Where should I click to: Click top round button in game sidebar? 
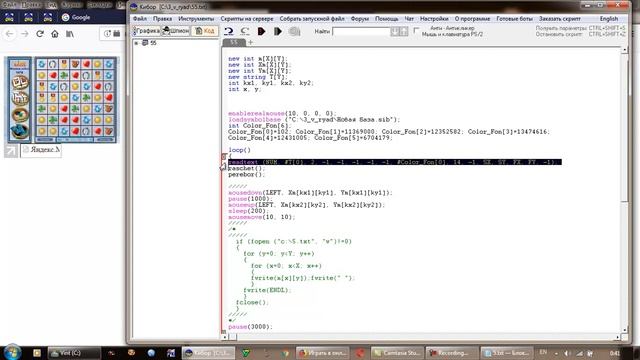point(19,82)
